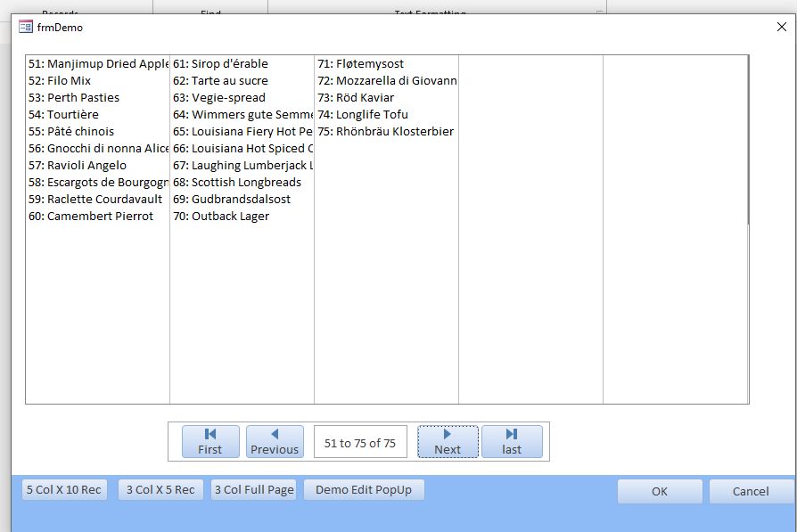797x532 pixels.
Task: Click the 3 Col X 5 Rec button
Action: point(160,490)
